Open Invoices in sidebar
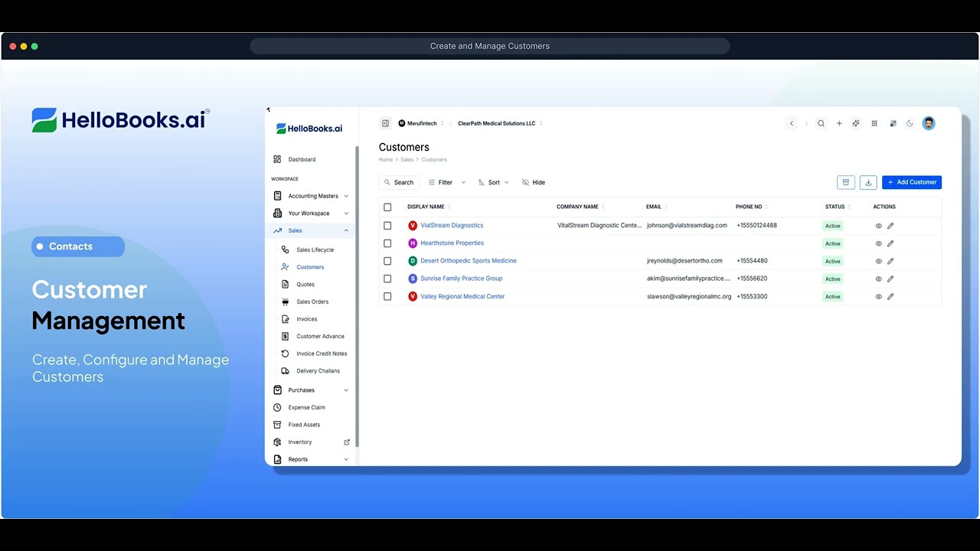Image resolution: width=980 pixels, height=551 pixels. [x=306, y=319]
